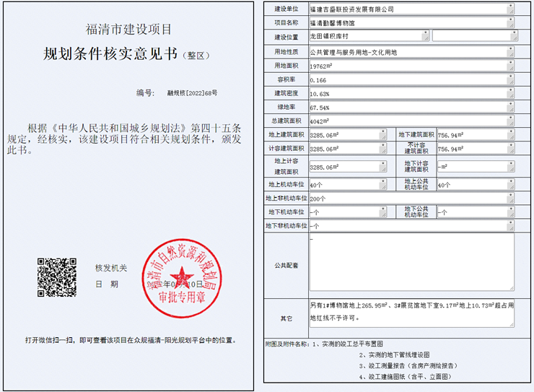Viewport: 534px width, 392px height.
Task: Click the 核发机关 label
Action: [x=111, y=268]
